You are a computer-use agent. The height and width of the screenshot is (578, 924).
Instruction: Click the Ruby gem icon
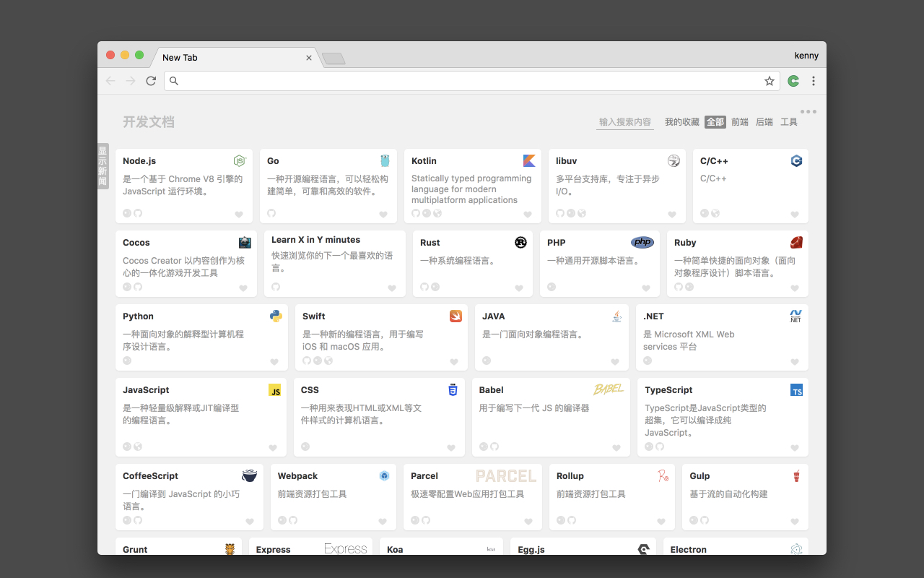tap(796, 243)
